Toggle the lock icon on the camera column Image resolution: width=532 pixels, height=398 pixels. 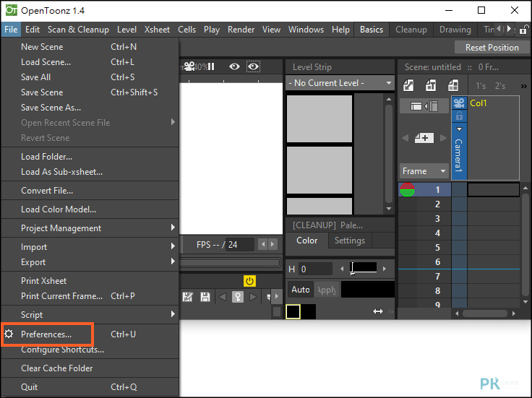click(x=459, y=116)
